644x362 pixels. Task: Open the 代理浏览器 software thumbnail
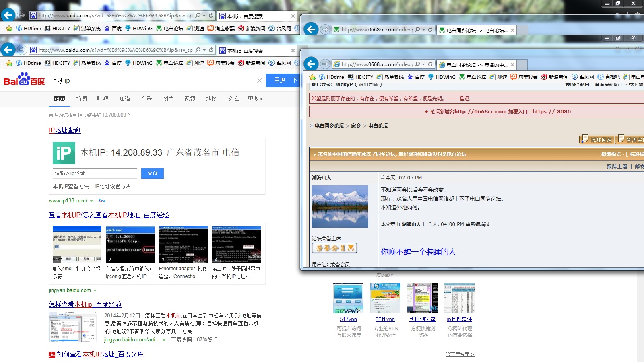422,298
